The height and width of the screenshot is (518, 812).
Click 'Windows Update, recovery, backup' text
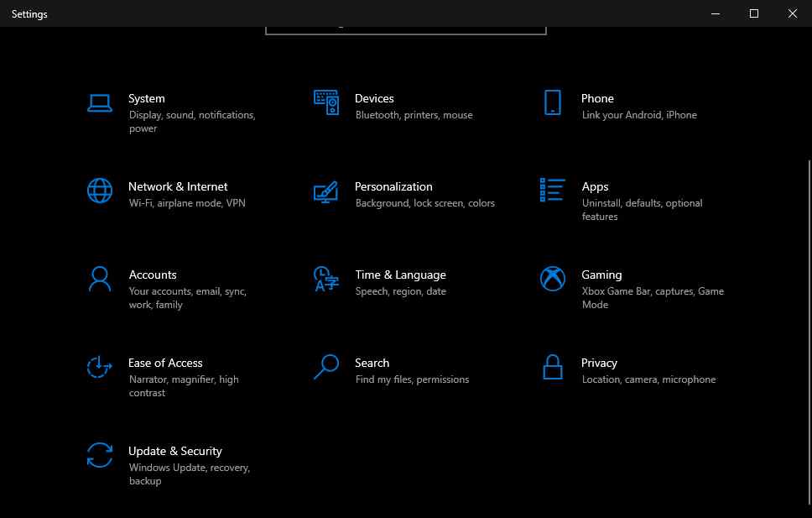point(189,474)
